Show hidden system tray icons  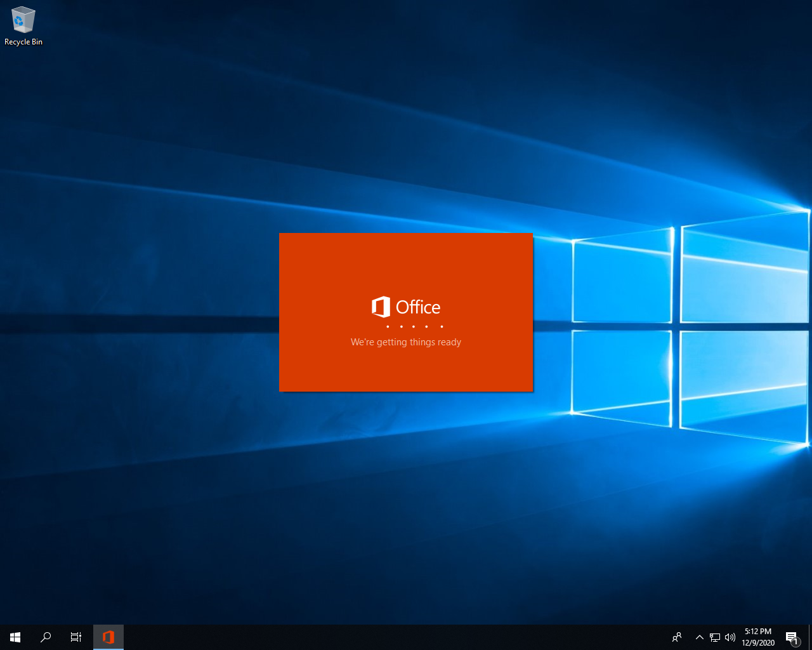click(699, 637)
